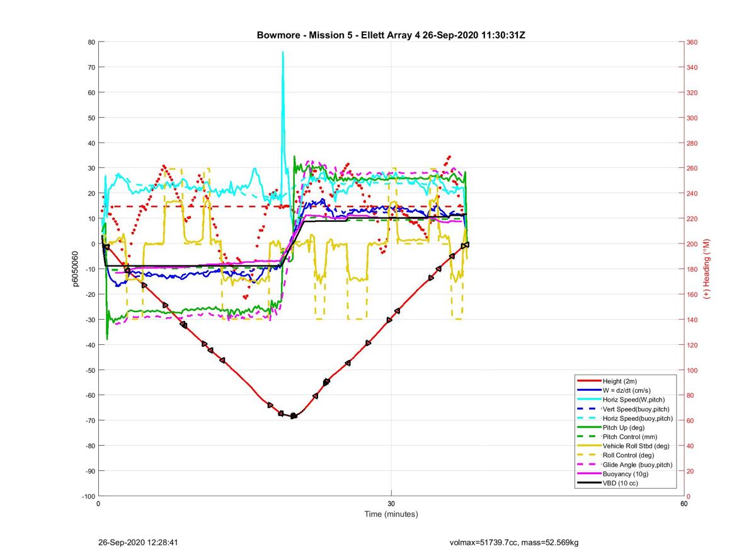The width and height of the screenshot is (756, 558).
Task: Click the right axis label "(+) Heading (°M)"
Action: coord(707,269)
